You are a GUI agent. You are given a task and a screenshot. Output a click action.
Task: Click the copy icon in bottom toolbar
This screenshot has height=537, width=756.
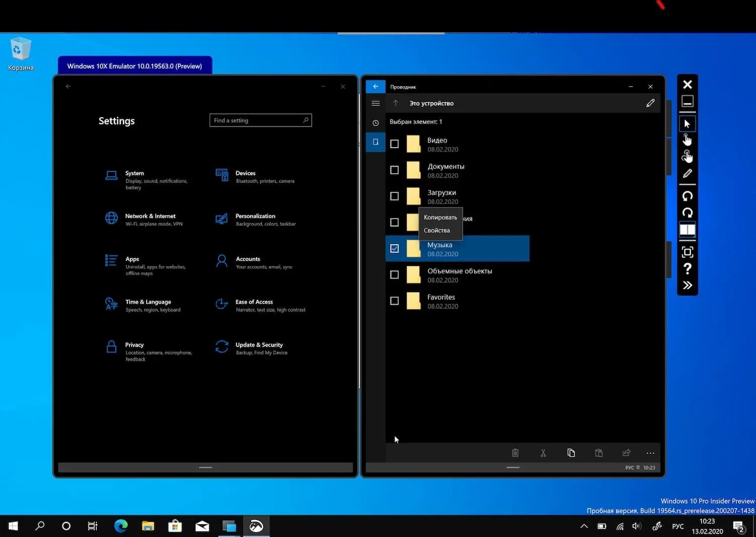click(x=571, y=453)
